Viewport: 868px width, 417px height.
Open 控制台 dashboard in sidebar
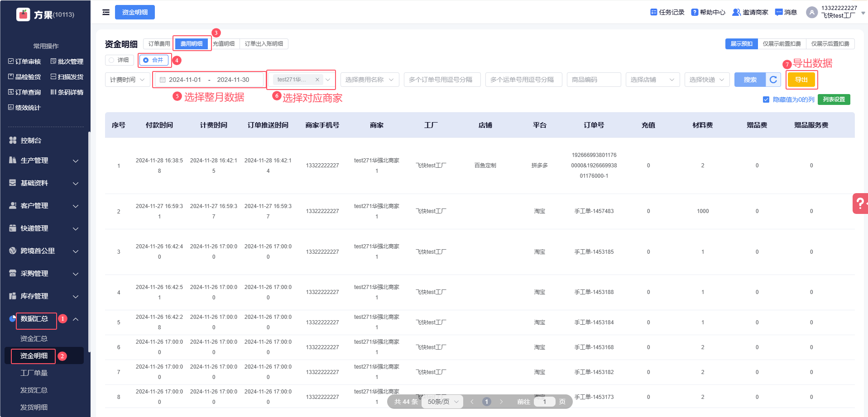pyautogui.click(x=31, y=141)
